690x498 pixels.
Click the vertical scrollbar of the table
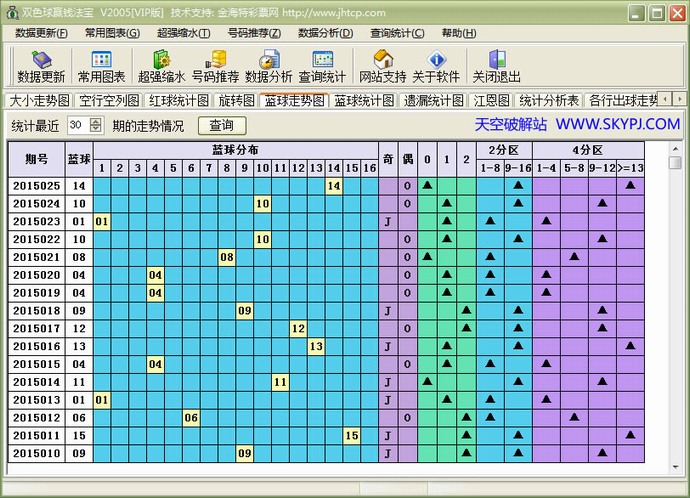pos(675,300)
